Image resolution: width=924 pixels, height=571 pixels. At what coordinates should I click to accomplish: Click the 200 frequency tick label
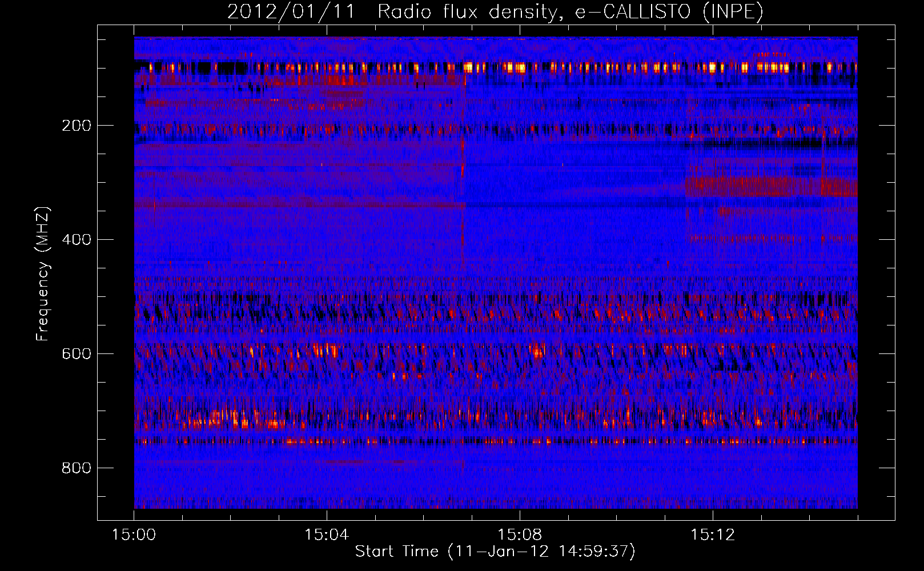pyautogui.click(x=77, y=126)
